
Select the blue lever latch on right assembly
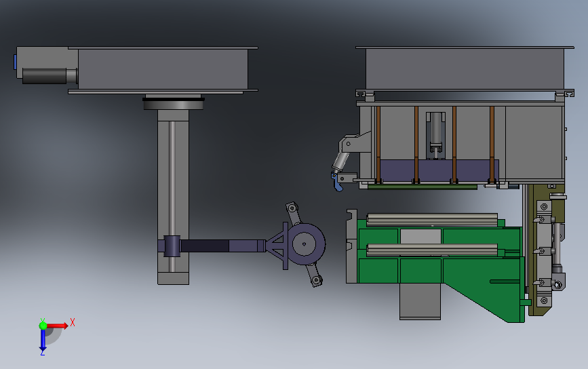(336, 181)
